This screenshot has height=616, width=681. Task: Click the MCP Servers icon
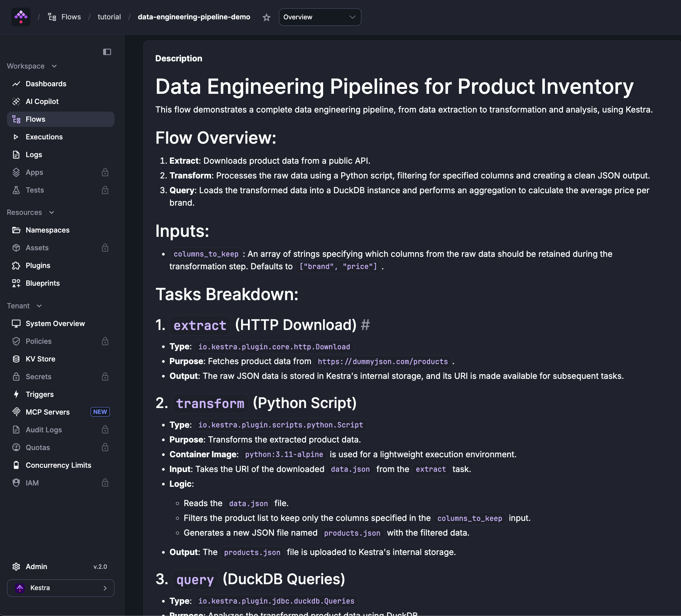point(16,412)
